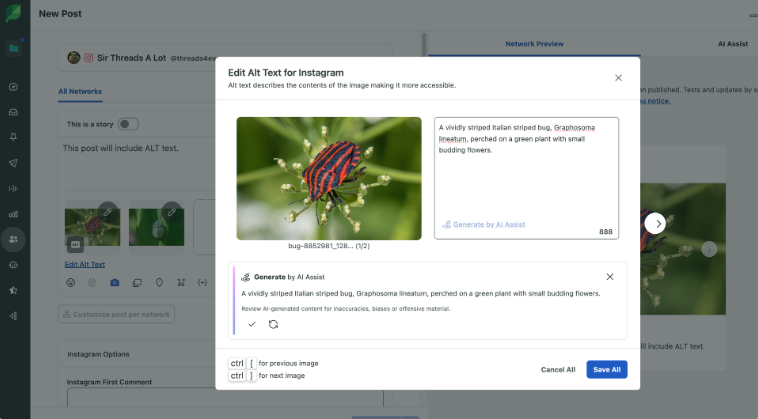Viewport: 758px width, 419px height.
Task: Click the Sprout Social leaf logo
Action: [x=14, y=13]
